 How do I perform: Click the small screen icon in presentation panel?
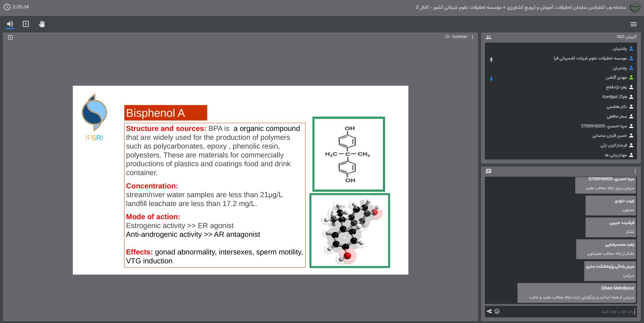(x=10, y=37)
